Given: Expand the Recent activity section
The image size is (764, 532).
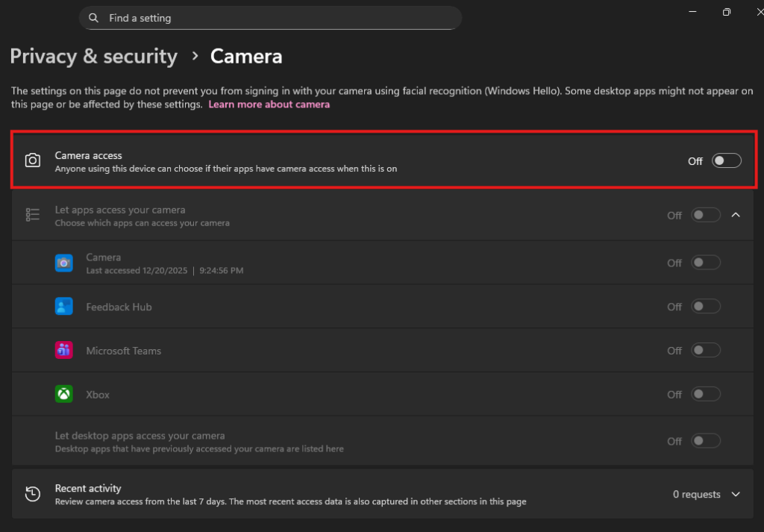Looking at the screenshot, I should (736, 494).
